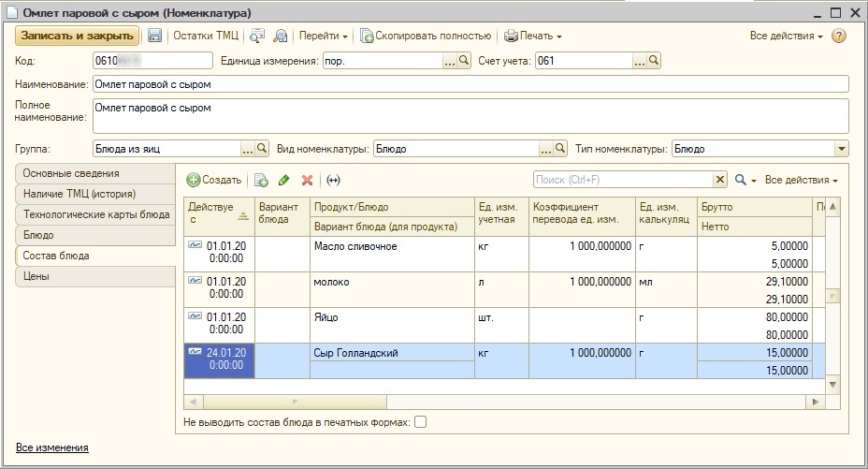Click magnifier beside Счет учета field

click(655, 61)
